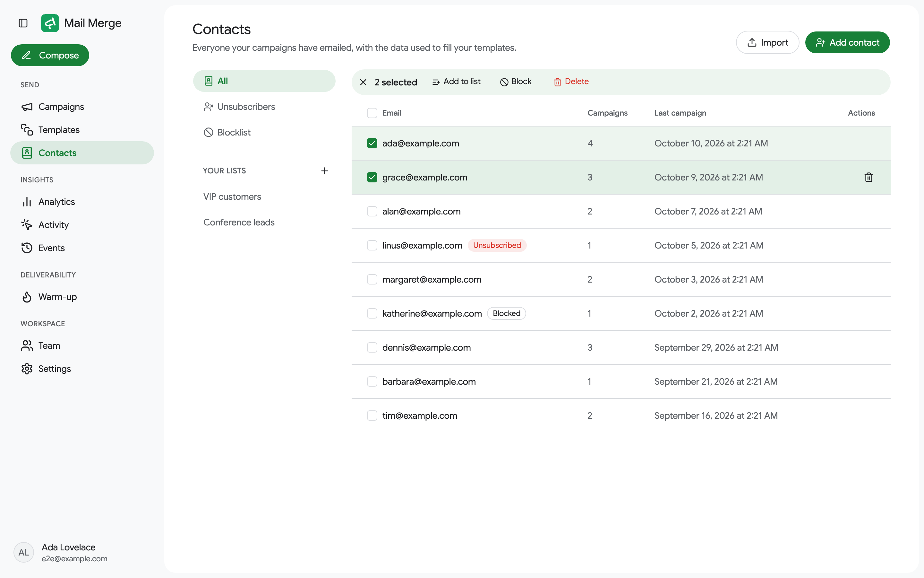Toggle the select-all checkbox in header
Screen dimensions: 924x578
pyautogui.click(x=372, y=113)
